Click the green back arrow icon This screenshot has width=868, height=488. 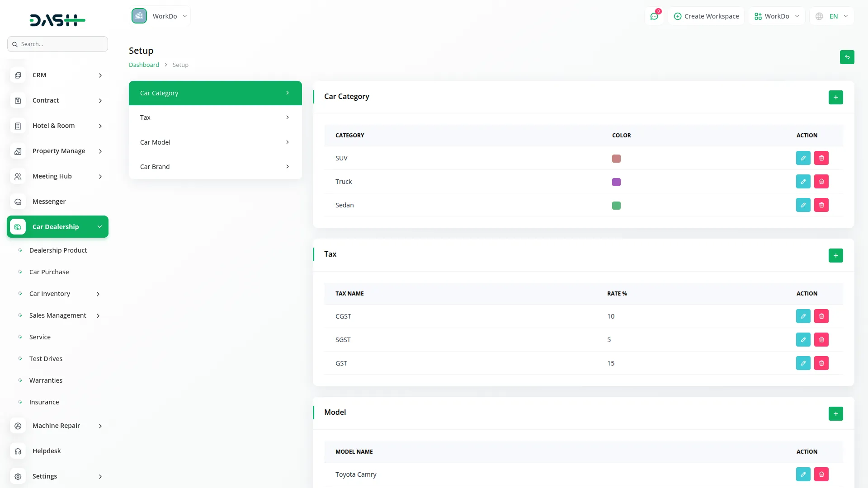[x=847, y=57]
